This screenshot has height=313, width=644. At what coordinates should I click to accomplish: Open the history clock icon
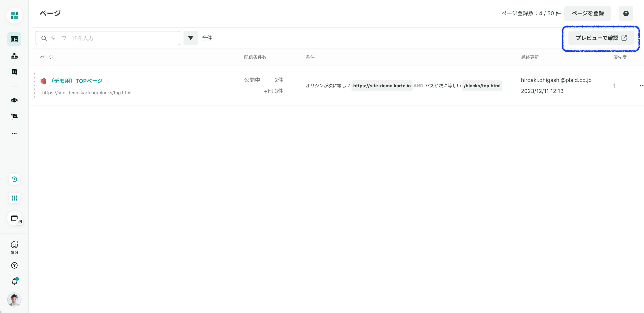pyautogui.click(x=14, y=179)
